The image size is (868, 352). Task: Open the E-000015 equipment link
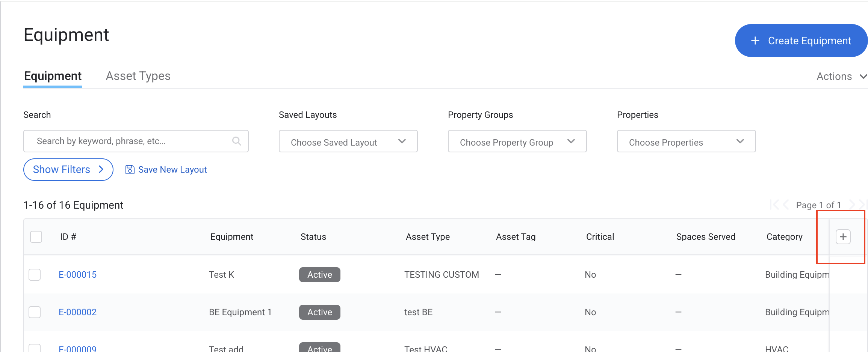[x=78, y=275]
